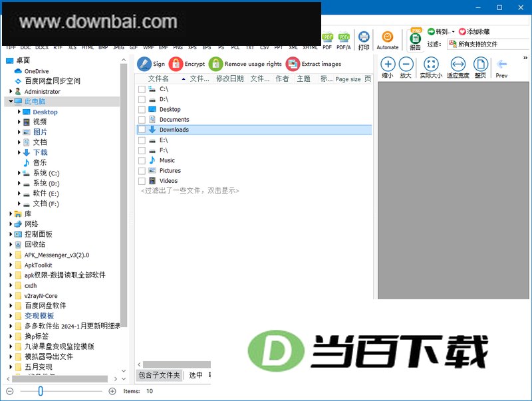
Task: Click the 选中 button below list
Action: pos(196,375)
